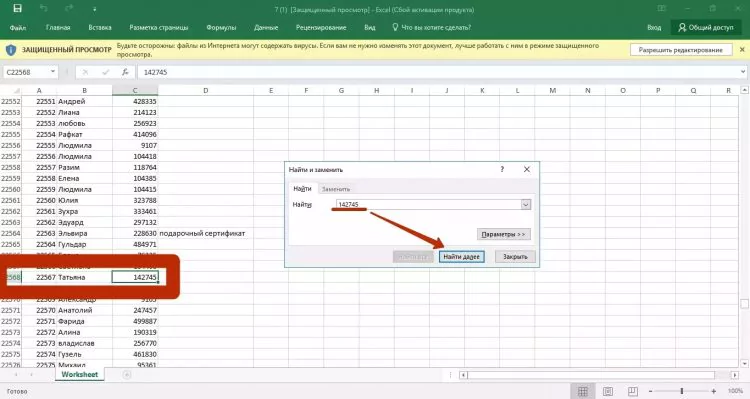The width and height of the screenshot is (750, 399).
Task: Click the zoom slider handle
Action: pos(682,391)
